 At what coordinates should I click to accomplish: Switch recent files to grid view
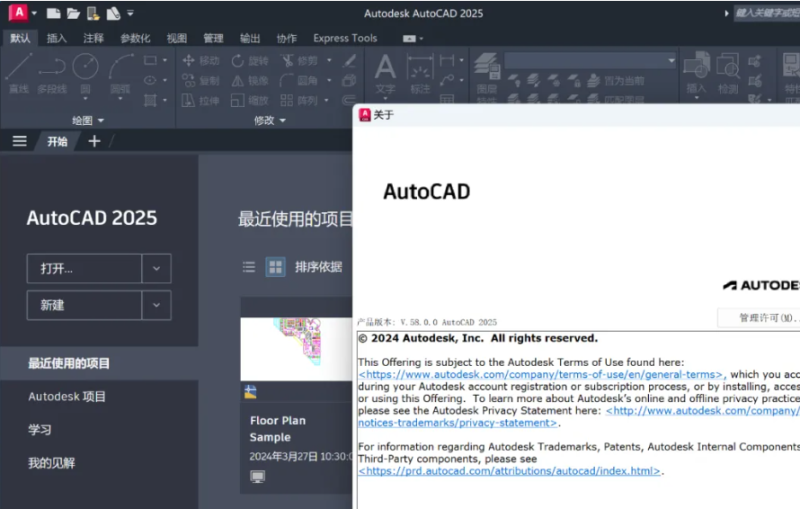pyautogui.click(x=276, y=267)
